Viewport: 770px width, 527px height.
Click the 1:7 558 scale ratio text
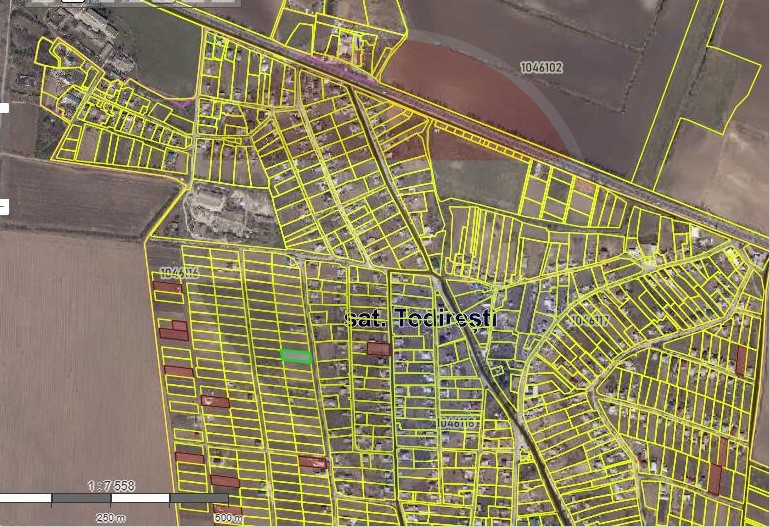click(x=112, y=486)
